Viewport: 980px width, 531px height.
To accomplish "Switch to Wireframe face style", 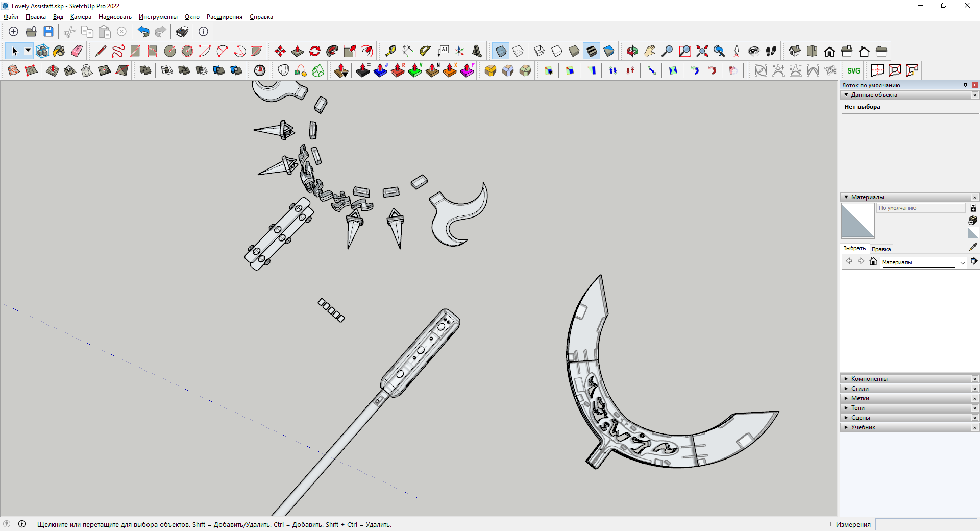I will click(x=539, y=51).
